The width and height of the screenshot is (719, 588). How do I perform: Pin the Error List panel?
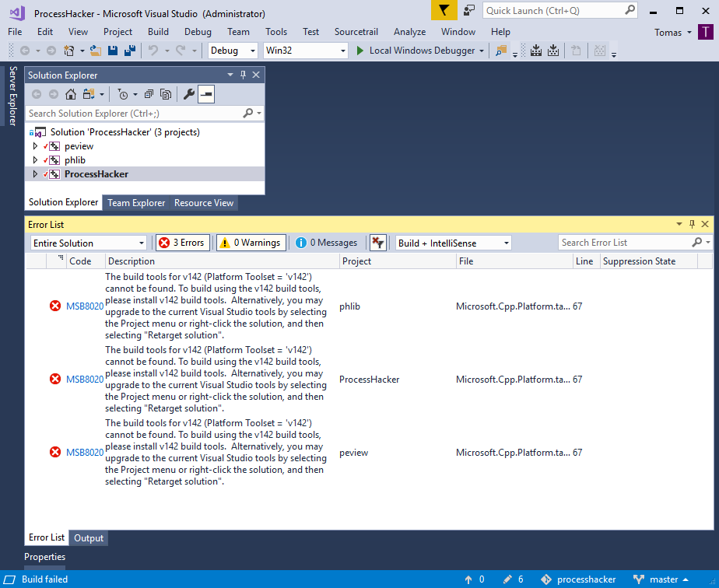tap(692, 224)
